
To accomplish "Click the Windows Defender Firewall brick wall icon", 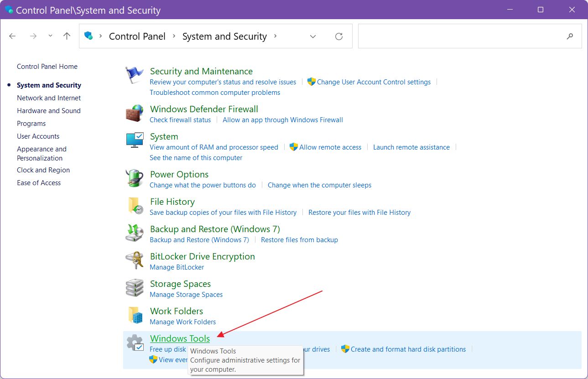I will 135,113.
